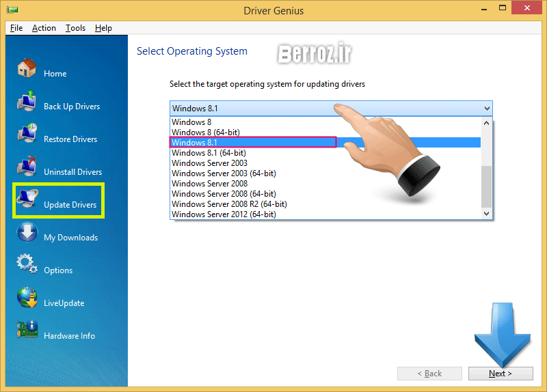Select Windows Server 2012 (64-bit) option
547x392 pixels.
pos(325,214)
